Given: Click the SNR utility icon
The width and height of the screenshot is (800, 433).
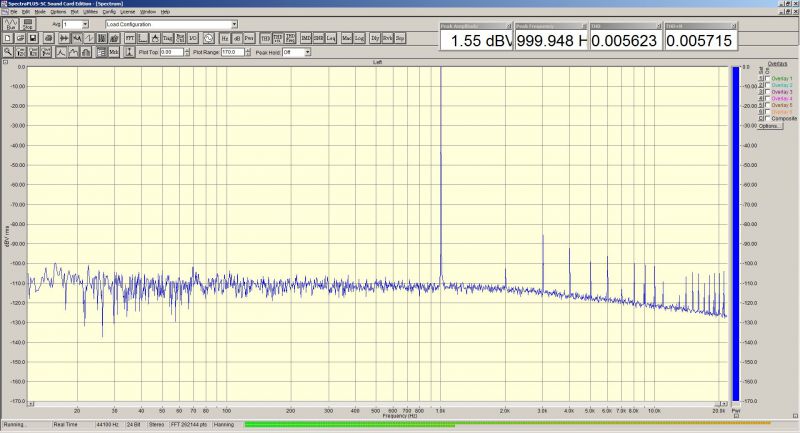Looking at the screenshot, I should click(318, 38).
